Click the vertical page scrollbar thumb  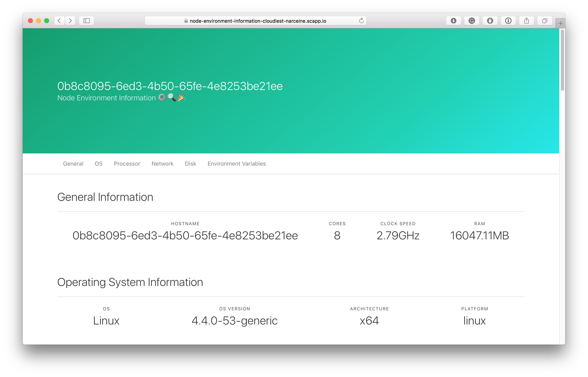(562, 60)
